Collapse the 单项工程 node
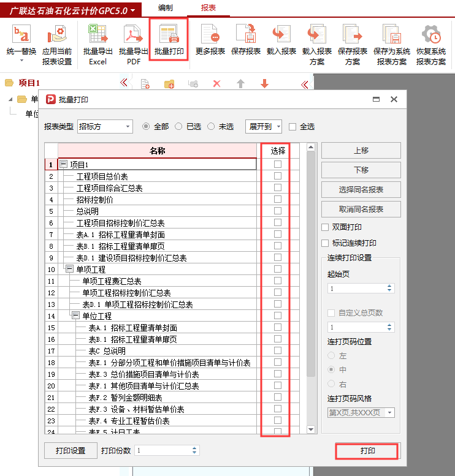455x476 pixels. [x=70, y=269]
